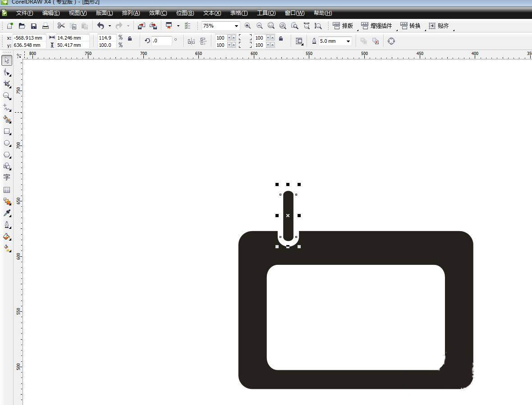The width and height of the screenshot is (532, 405).
Task: Click the Table tool icon
Action: coord(7,190)
